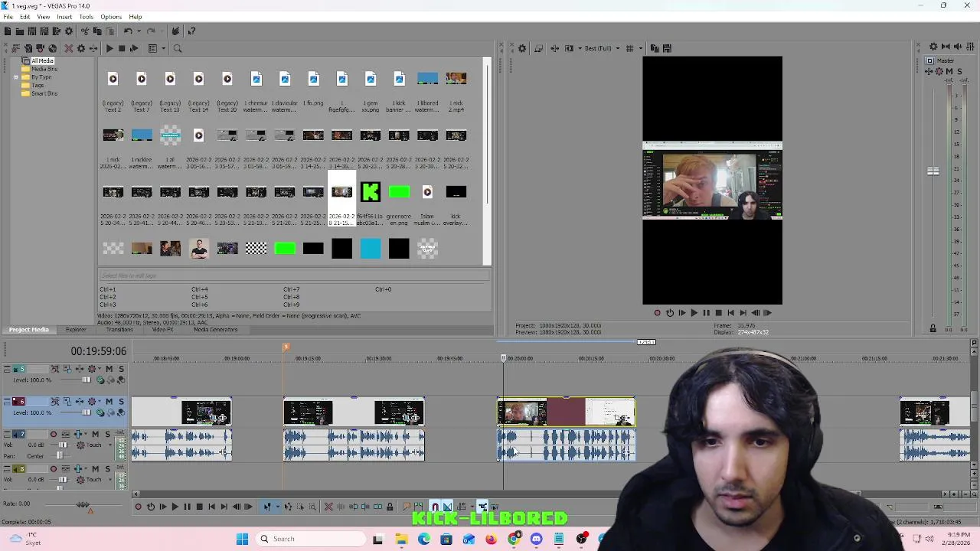The width and height of the screenshot is (980, 551).
Task: Open the What's This help icon
Action: [x=191, y=31]
